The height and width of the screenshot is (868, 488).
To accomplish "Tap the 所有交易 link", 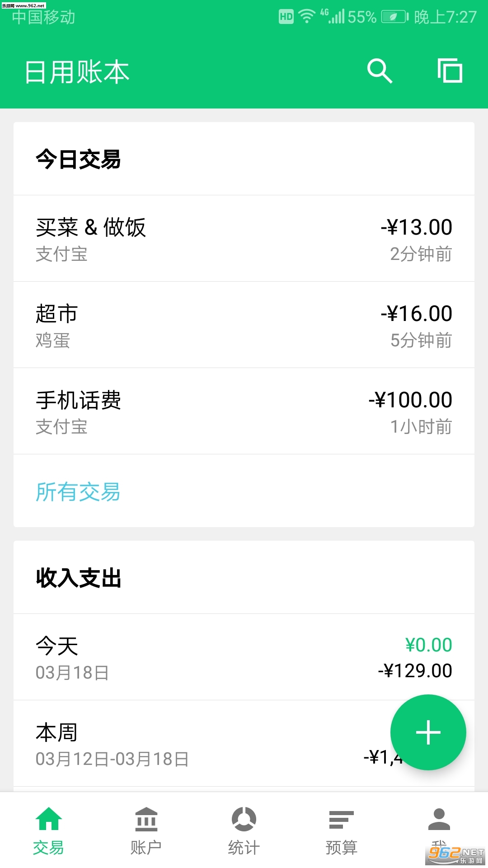I will [x=78, y=491].
